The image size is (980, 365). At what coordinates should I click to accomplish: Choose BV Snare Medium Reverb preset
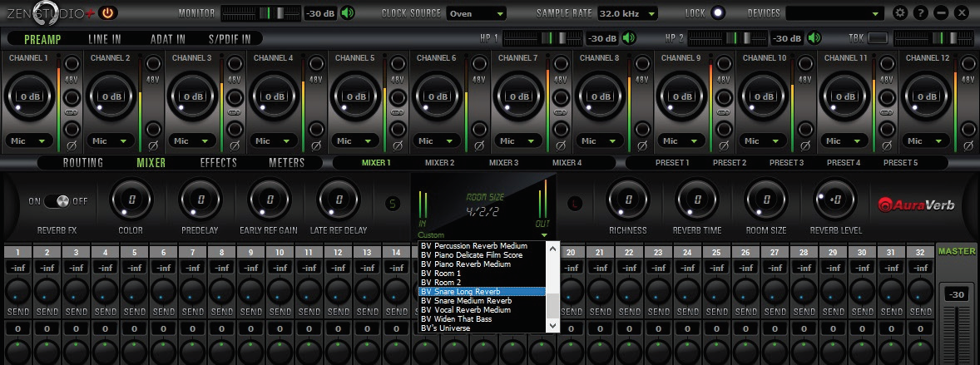pyautogui.click(x=482, y=301)
